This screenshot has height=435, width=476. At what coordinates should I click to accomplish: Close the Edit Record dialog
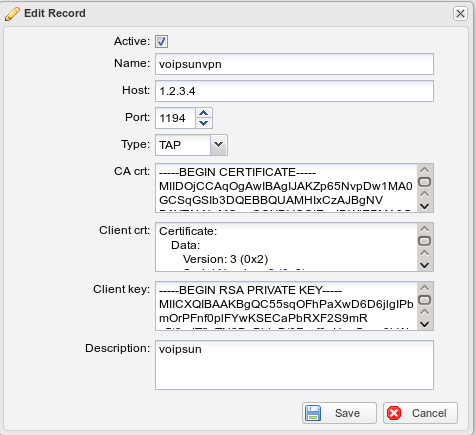pyautogui.click(x=460, y=14)
